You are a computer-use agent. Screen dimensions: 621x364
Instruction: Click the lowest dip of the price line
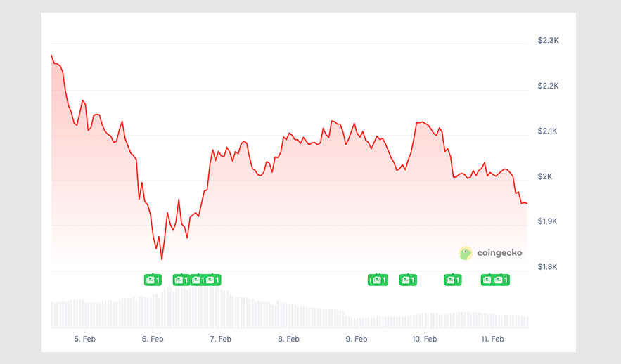click(162, 259)
